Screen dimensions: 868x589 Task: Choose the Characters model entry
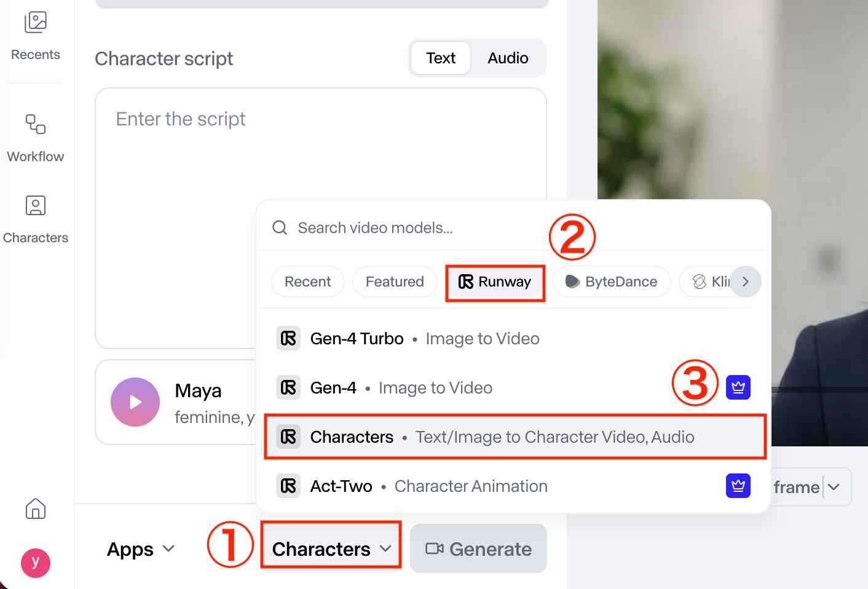click(515, 437)
